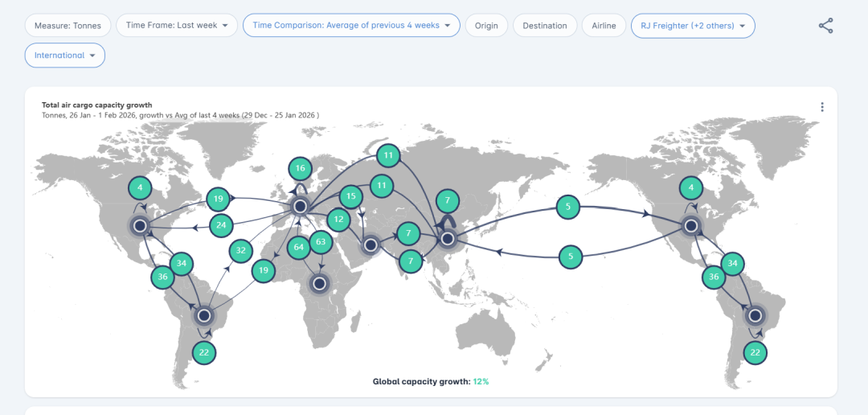Click the Origin filter chip
Image resolution: width=868 pixels, height=415 pixels.
tap(485, 26)
